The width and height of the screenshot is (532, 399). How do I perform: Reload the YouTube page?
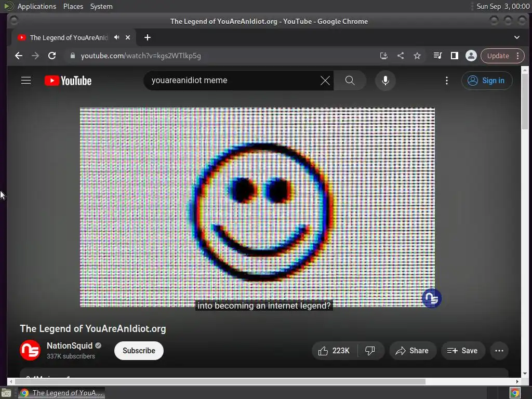(52, 56)
